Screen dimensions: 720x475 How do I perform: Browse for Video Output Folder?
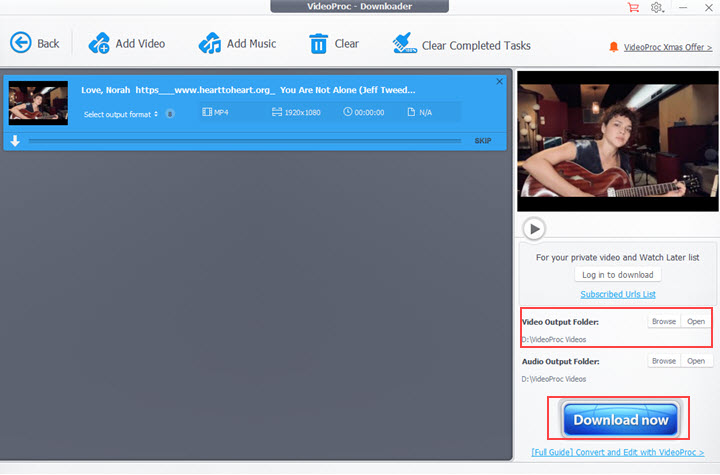tap(664, 321)
